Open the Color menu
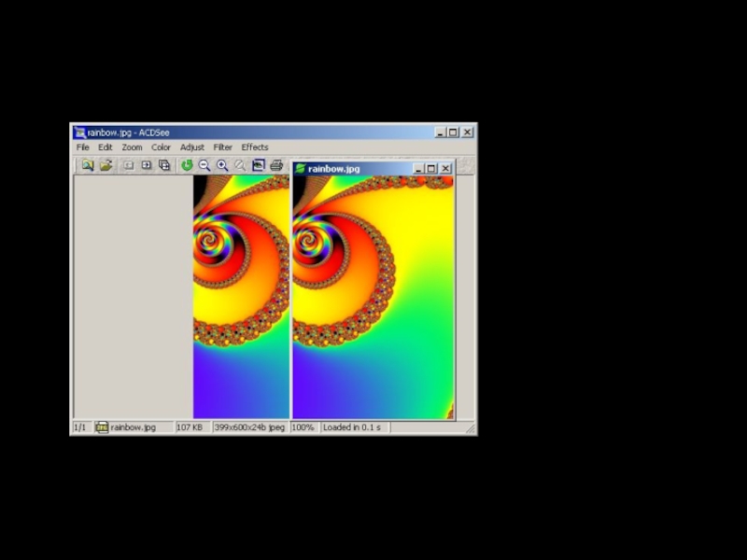Viewport: 747px width, 560px height. 161,147
